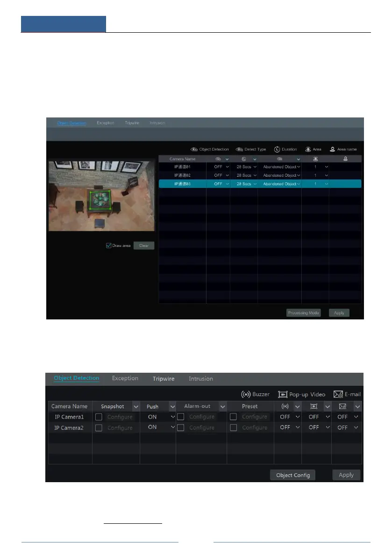The height and width of the screenshot is (557, 392).
Task: Open Exception tab above Buzzer legend
Action: (x=125, y=378)
